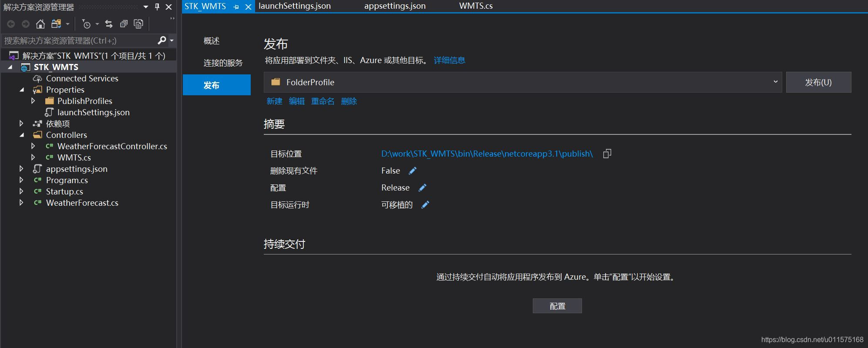The height and width of the screenshot is (348, 868).
Task: Click the 发布(U) publish button
Action: pos(818,82)
